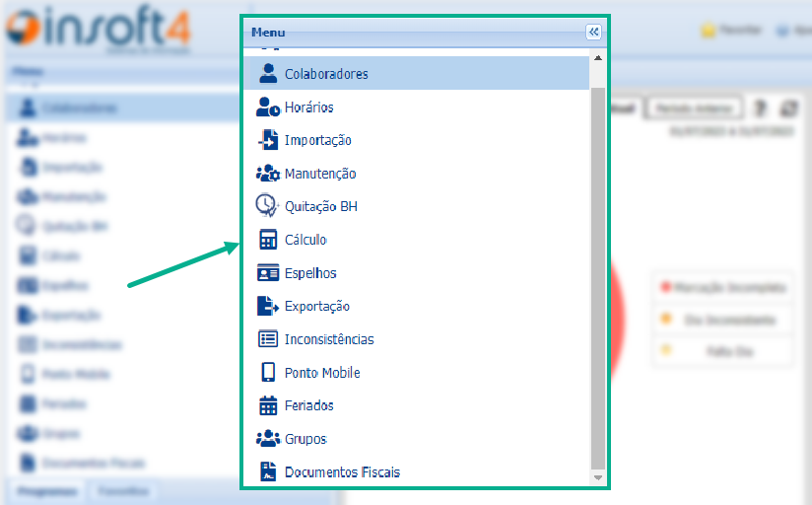Click the Cálculo calculator icon
Viewport: 812px width, 505px height.
coord(267,240)
